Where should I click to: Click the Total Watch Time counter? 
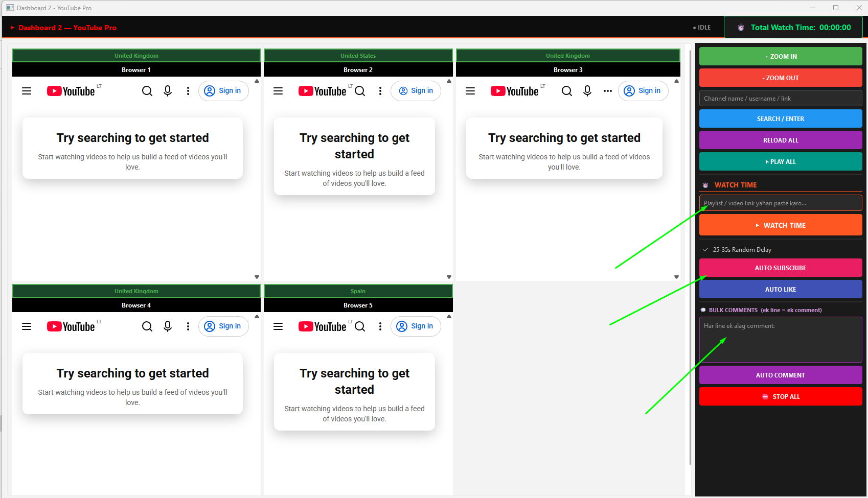tap(793, 28)
